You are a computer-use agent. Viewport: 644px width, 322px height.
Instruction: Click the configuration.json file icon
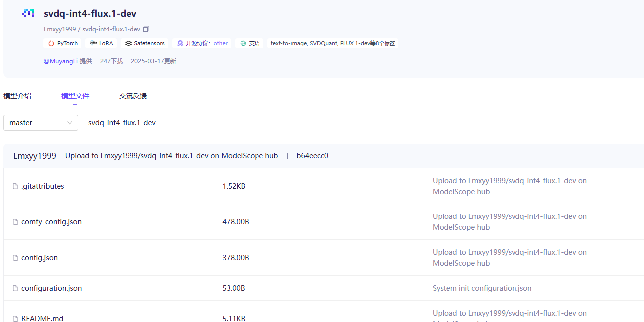15,288
